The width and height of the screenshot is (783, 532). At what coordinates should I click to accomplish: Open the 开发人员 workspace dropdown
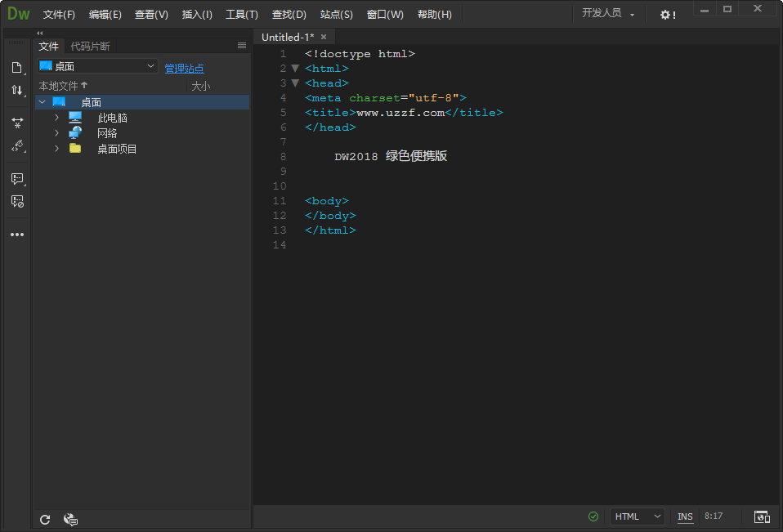[608, 13]
